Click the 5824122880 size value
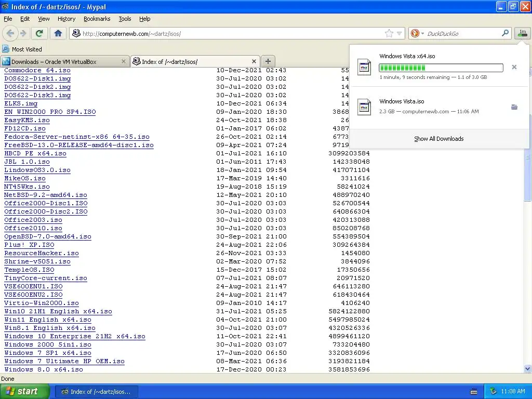Image resolution: width=532 pixels, height=399 pixels. pyautogui.click(x=349, y=312)
